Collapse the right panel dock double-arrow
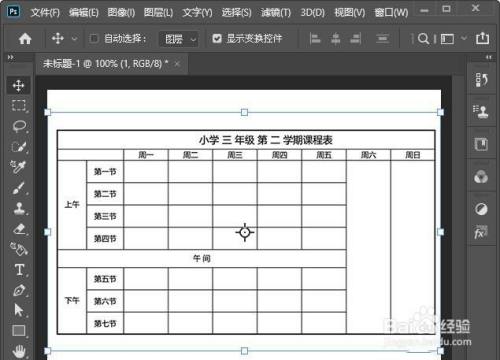 (x=489, y=57)
